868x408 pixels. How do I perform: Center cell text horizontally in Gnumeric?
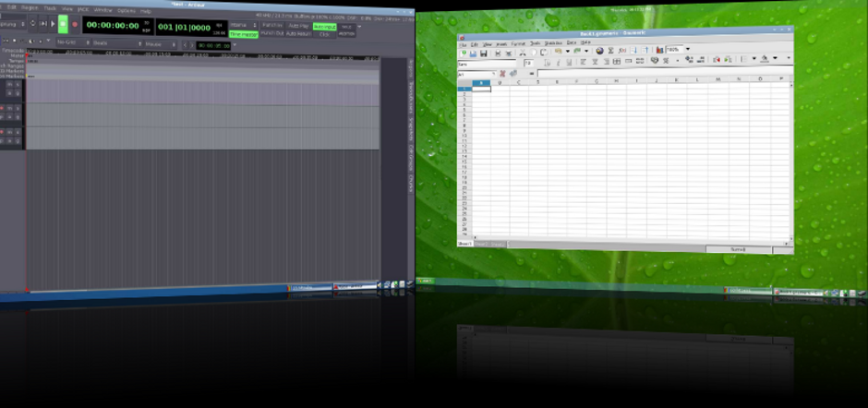coord(595,62)
